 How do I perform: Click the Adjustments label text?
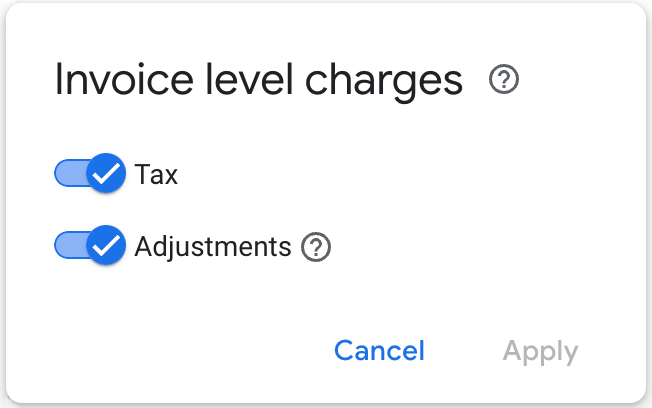pyautogui.click(x=213, y=246)
